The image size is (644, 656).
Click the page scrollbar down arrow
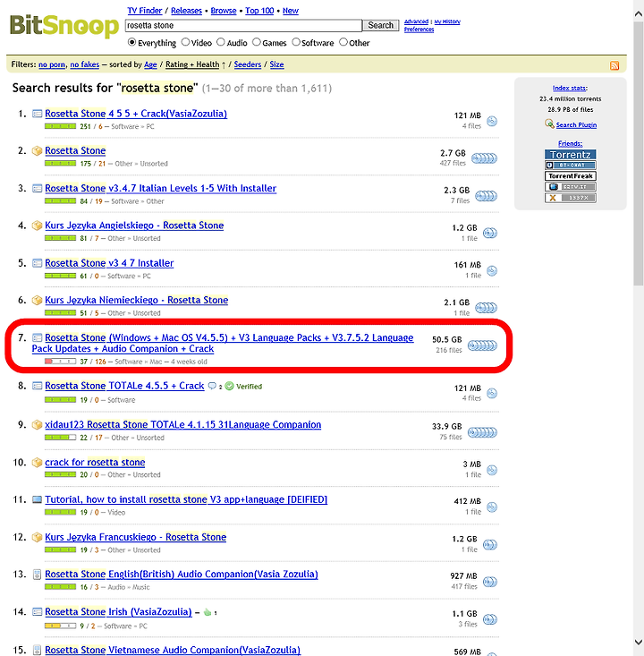coord(638,642)
